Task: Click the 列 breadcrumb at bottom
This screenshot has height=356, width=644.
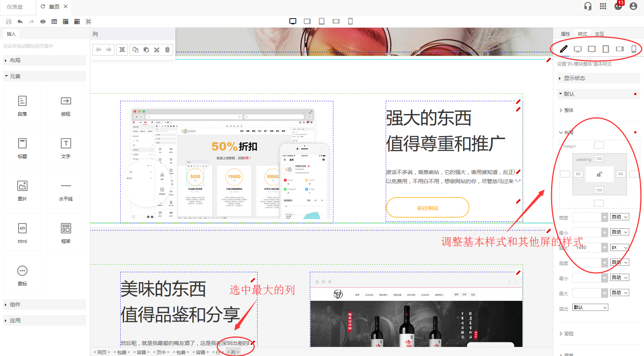Action: pyautogui.click(x=233, y=352)
